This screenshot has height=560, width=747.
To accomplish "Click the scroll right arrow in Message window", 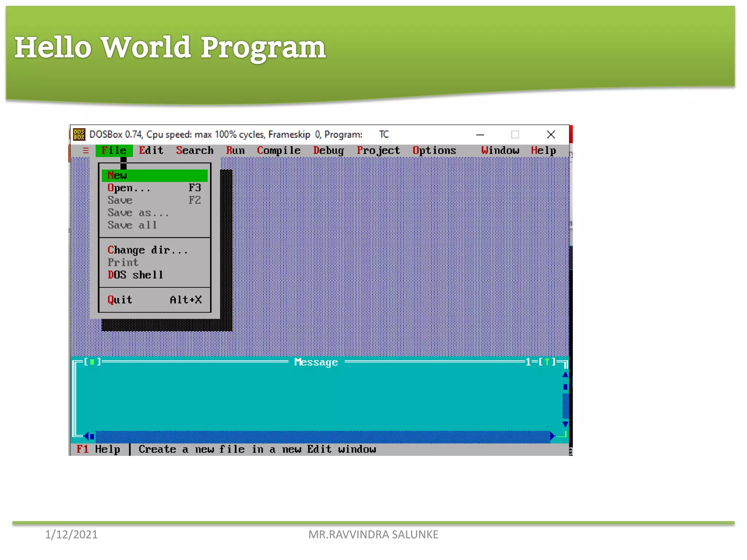I will (x=552, y=436).
